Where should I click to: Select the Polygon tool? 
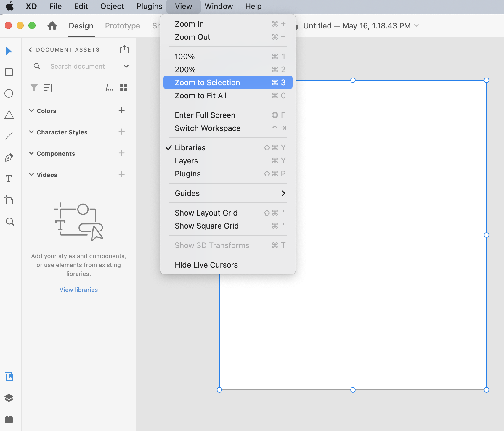tap(9, 115)
